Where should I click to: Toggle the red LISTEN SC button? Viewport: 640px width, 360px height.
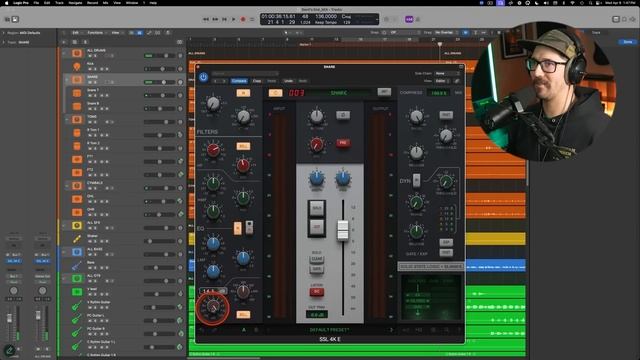[317, 291]
